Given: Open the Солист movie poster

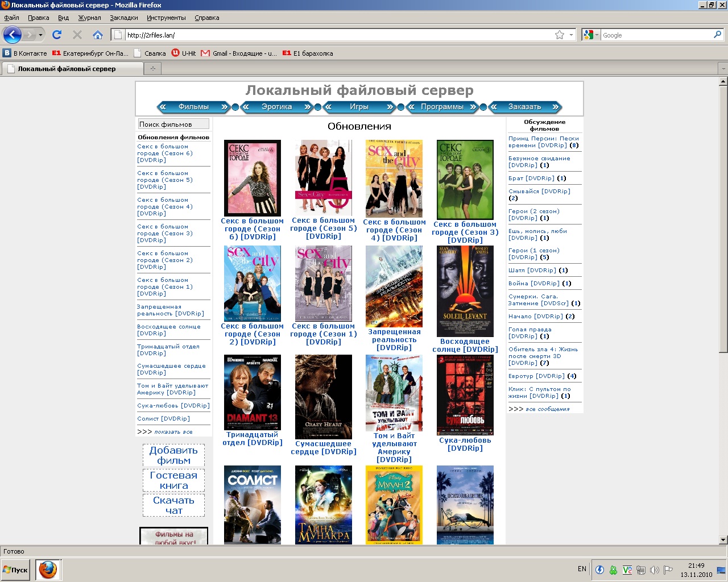Looking at the screenshot, I should (x=253, y=505).
